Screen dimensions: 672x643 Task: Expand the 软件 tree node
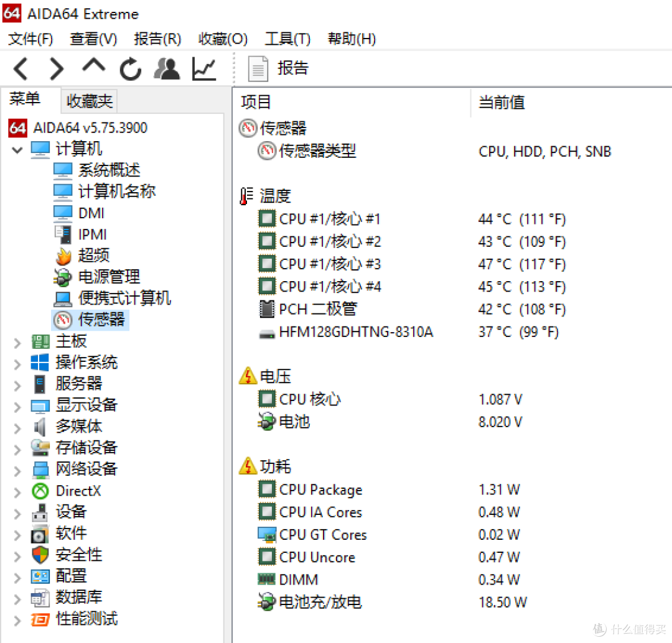17,535
